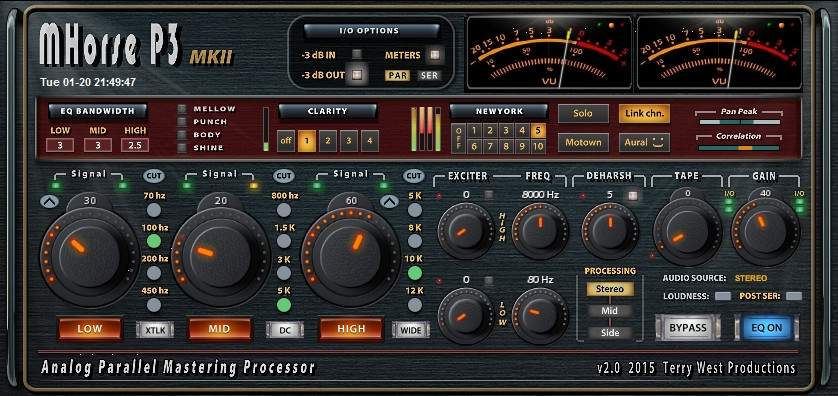Click the BYPASS button
The image size is (838, 396).
pyautogui.click(x=688, y=328)
